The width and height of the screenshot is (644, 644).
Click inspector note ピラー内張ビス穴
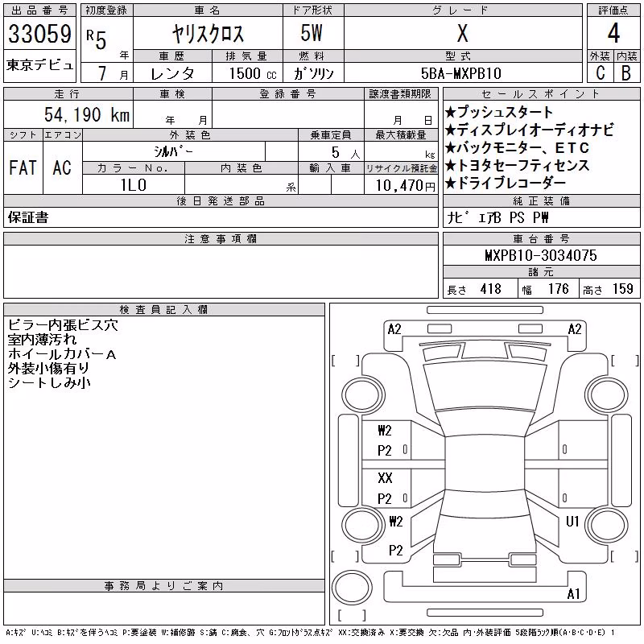point(63,325)
